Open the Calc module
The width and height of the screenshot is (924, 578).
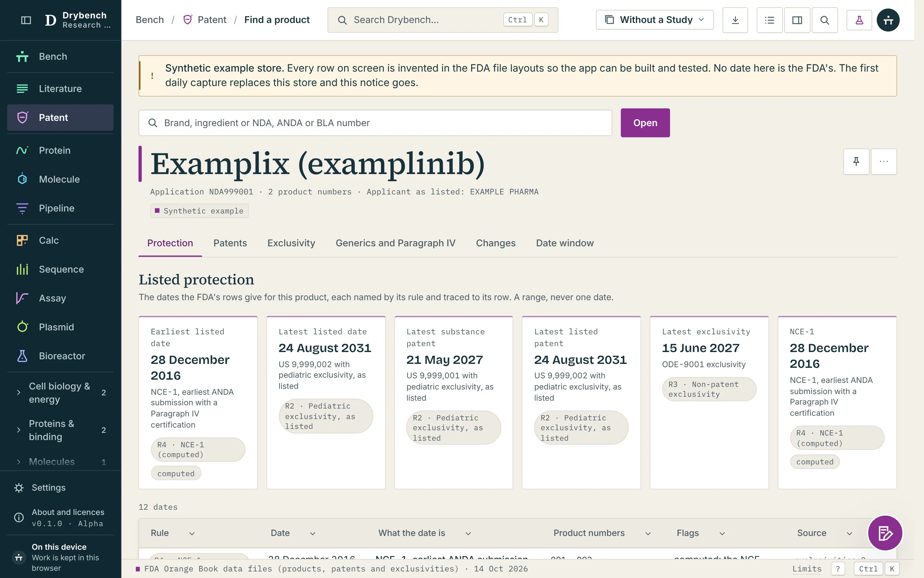60,240
